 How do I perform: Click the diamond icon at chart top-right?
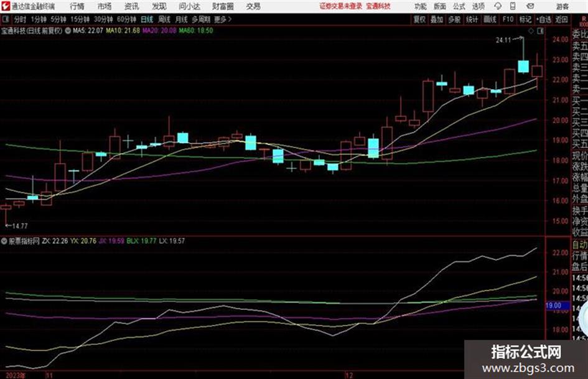531,31
